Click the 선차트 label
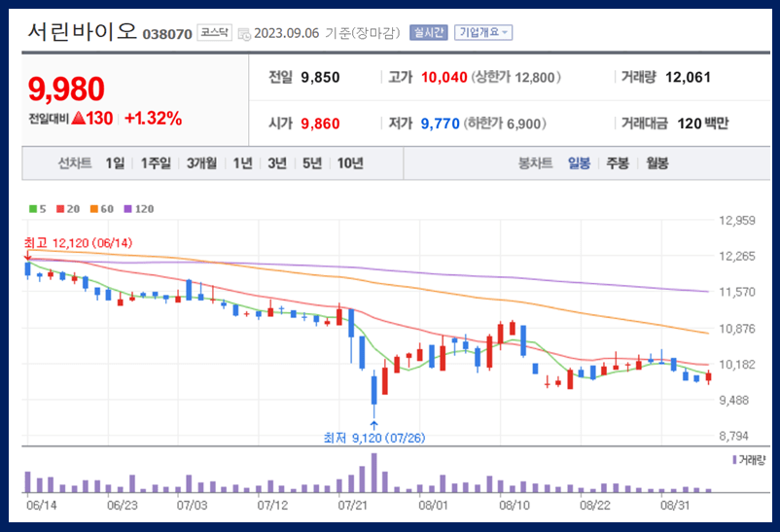The image size is (780, 532). [x=75, y=163]
